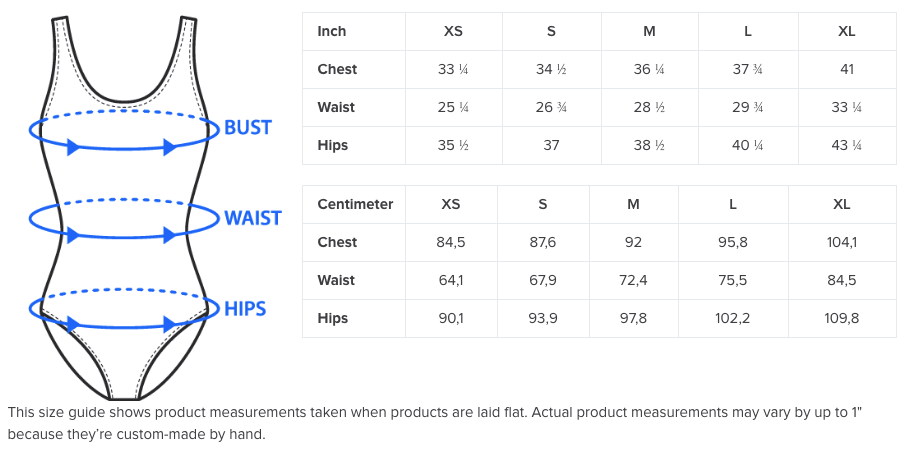Click the "Centimeter" table header cell

tap(355, 204)
